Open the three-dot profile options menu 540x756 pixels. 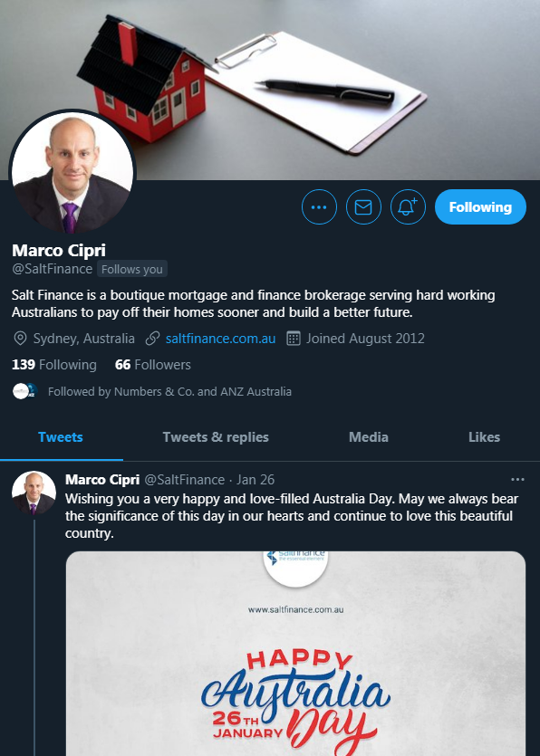click(x=319, y=206)
